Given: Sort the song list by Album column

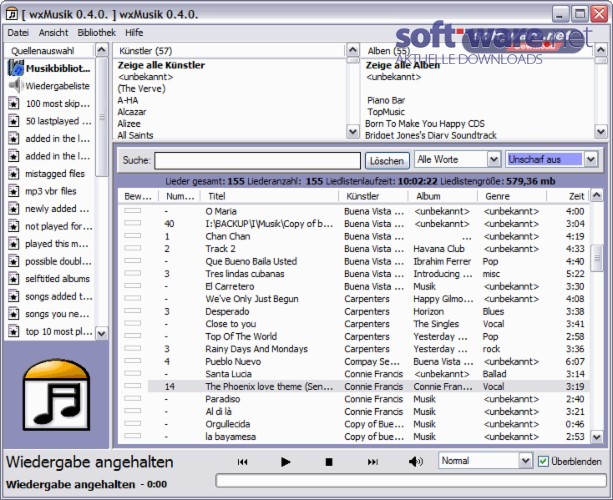Looking at the screenshot, I should (443, 196).
